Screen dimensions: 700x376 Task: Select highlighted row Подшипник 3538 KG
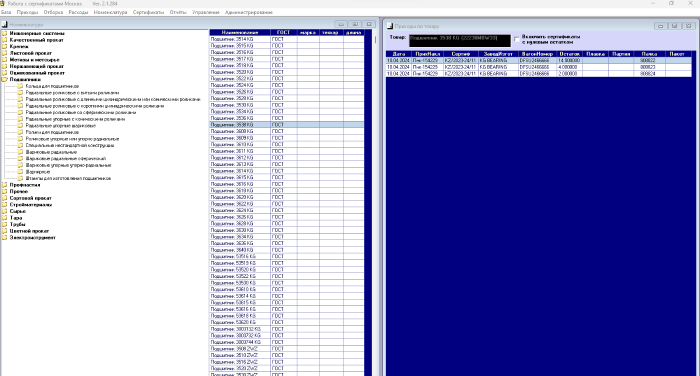(286, 125)
